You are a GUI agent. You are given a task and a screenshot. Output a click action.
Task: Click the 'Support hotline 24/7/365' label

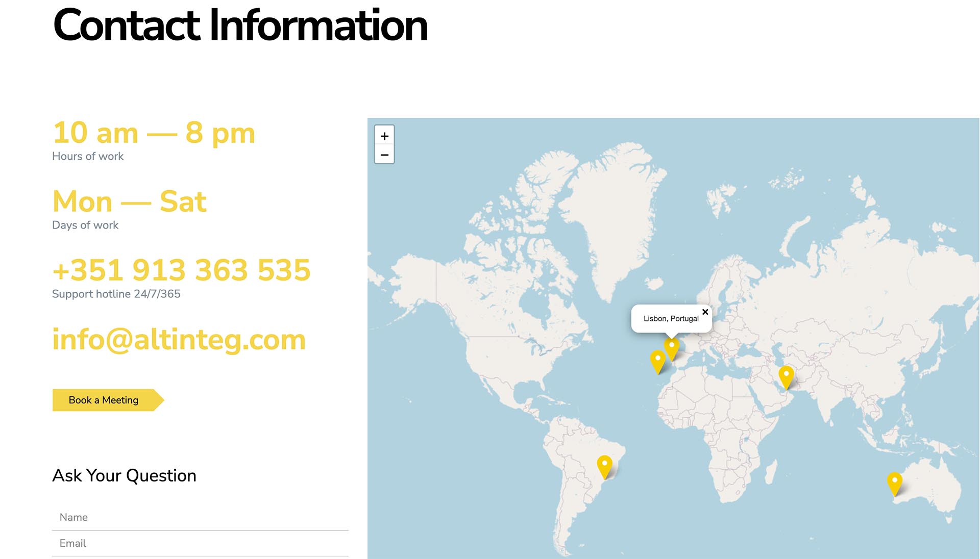pyautogui.click(x=116, y=294)
